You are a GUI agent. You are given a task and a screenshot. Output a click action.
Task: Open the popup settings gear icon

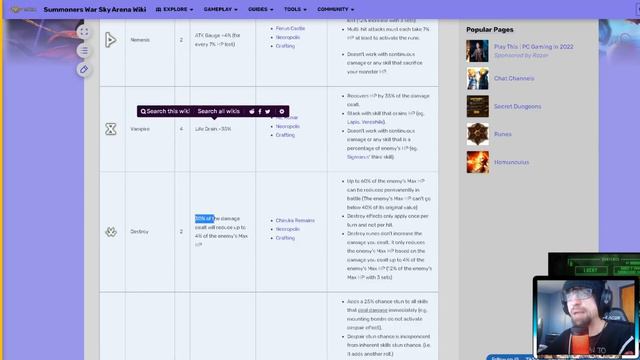(x=282, y=111)
